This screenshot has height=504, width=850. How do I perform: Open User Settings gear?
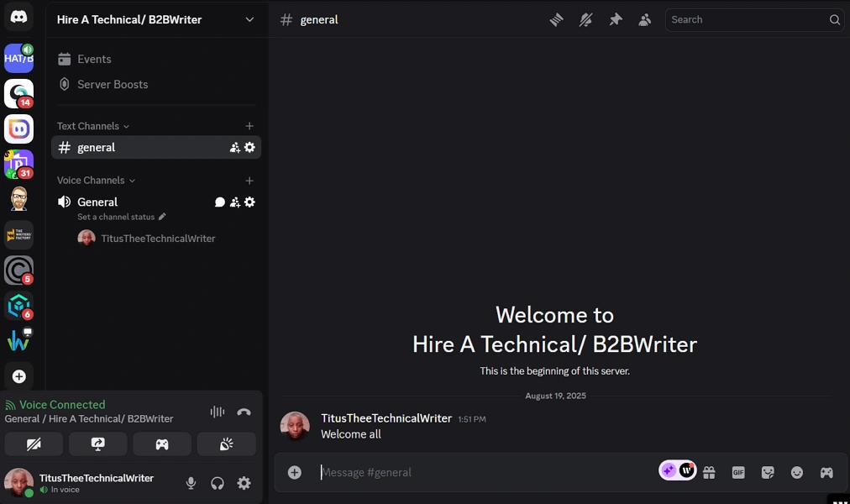pos(244,483)
